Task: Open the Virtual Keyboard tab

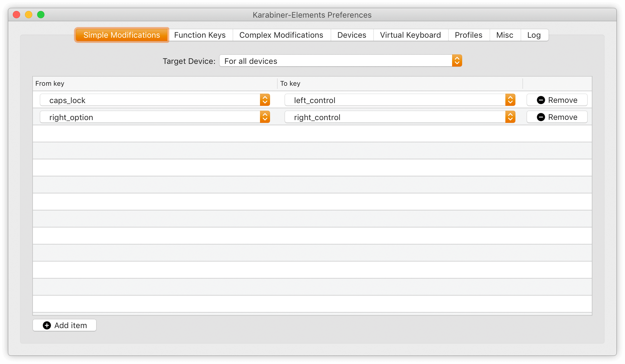Action: point(410,35)
